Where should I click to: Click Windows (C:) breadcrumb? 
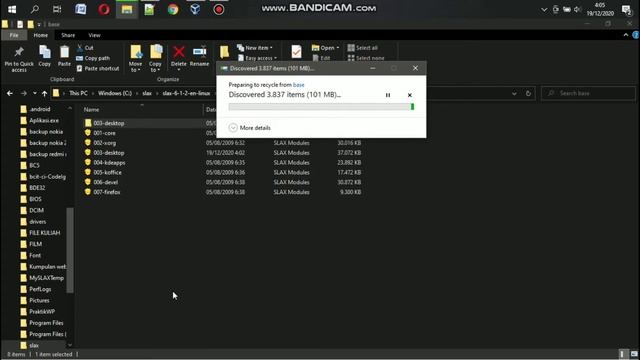[115, 93]
